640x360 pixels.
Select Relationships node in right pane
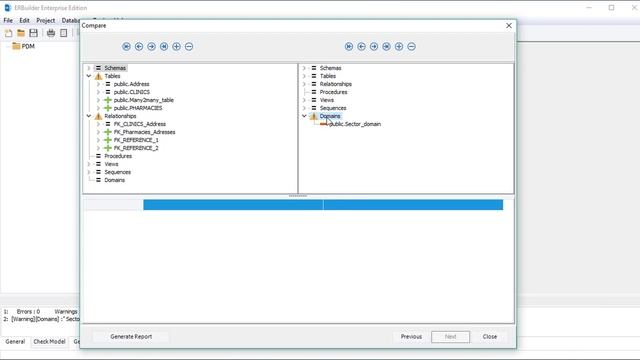[336, 84]
